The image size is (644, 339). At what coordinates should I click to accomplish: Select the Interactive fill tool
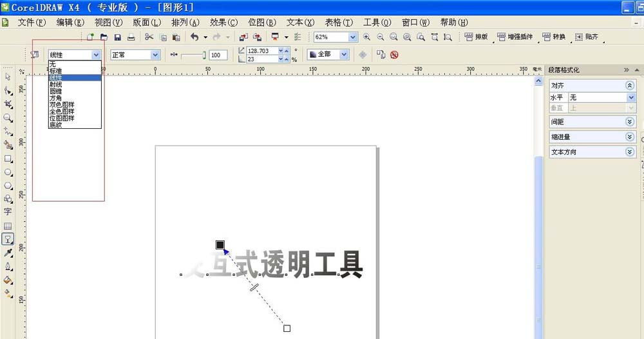point(8,293)
